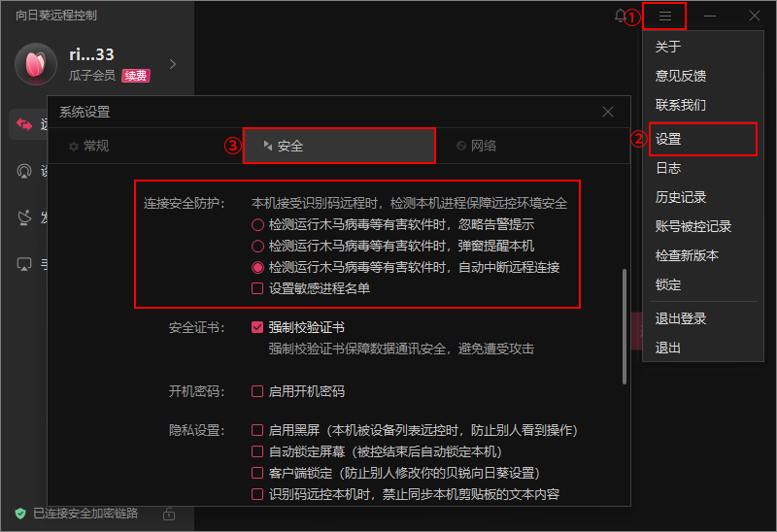The width and height of the screenshot is (777, 532).
Task: Enable 设置敏感进程名单 checkbox
Action: tap(257, 287)
